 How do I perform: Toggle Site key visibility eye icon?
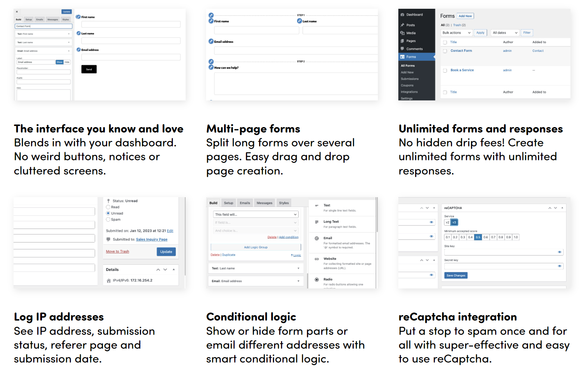coord(559,252)
